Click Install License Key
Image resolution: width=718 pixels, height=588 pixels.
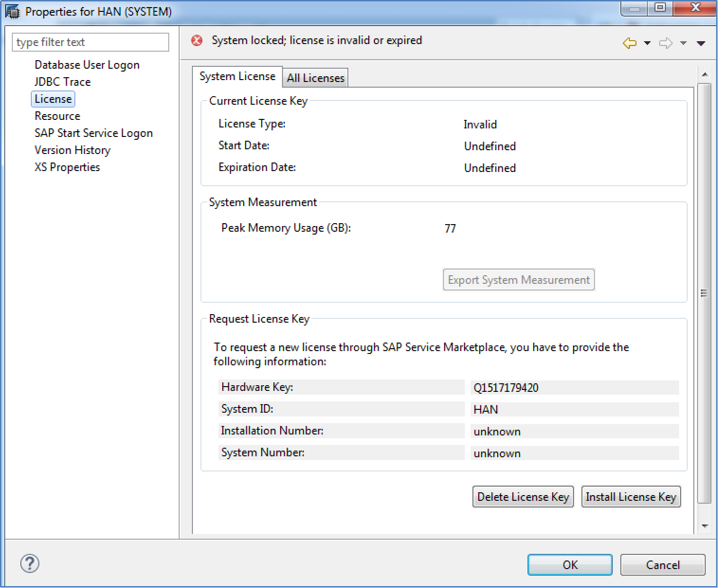631,497
